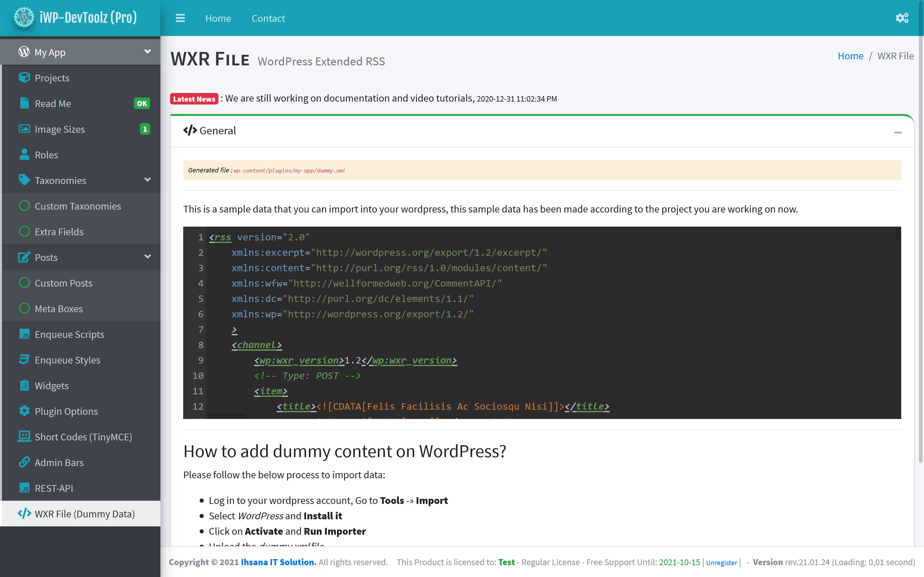Open the Contact menu item
924x577 pixels.
point(268,18)
